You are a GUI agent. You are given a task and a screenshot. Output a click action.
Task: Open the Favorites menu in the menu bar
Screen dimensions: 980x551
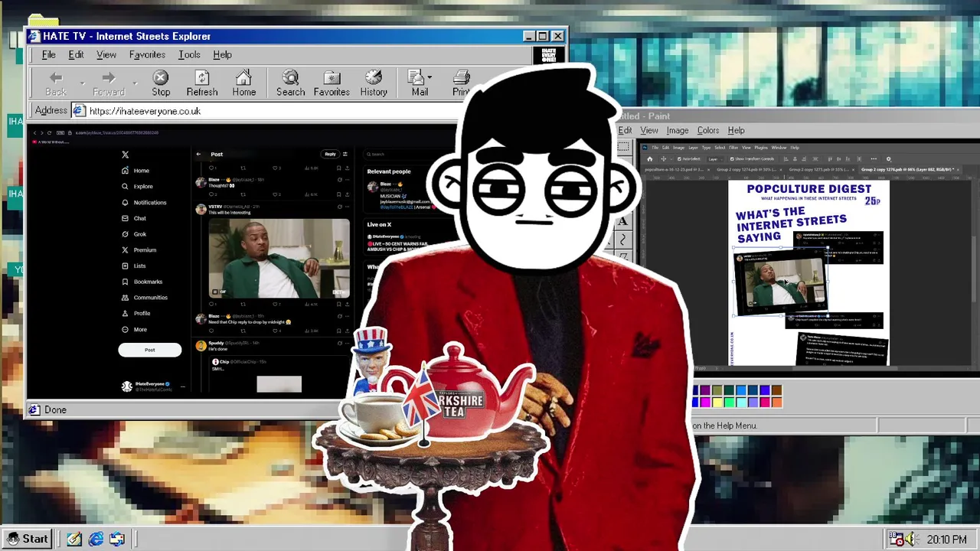[147, 54]
